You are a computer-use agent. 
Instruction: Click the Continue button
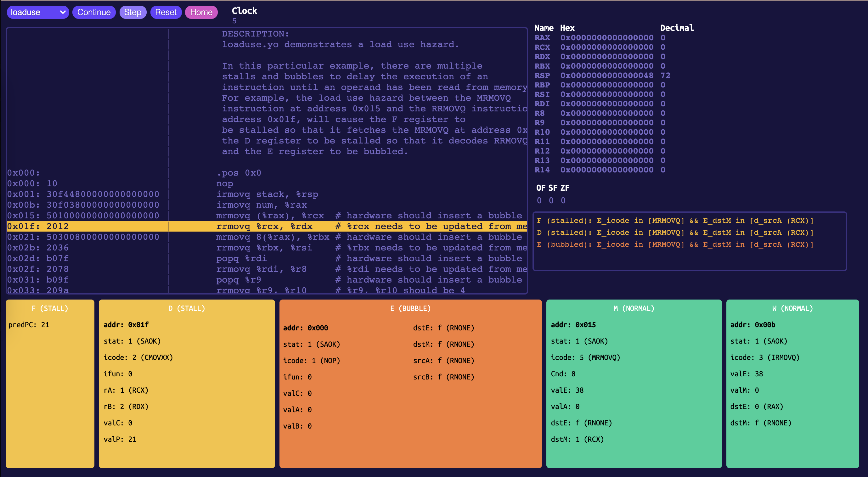tap(94, 12)
